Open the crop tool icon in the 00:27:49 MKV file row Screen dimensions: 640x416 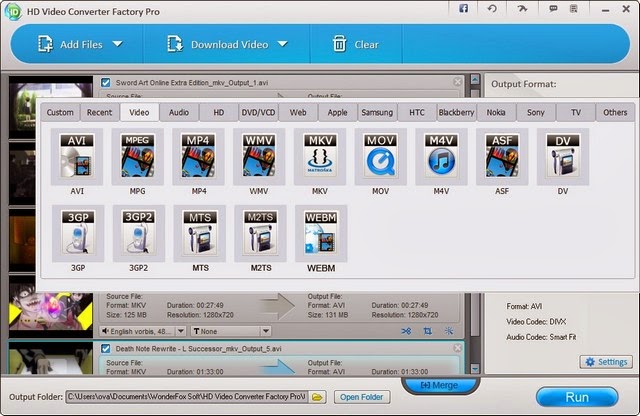pos(427,331)
